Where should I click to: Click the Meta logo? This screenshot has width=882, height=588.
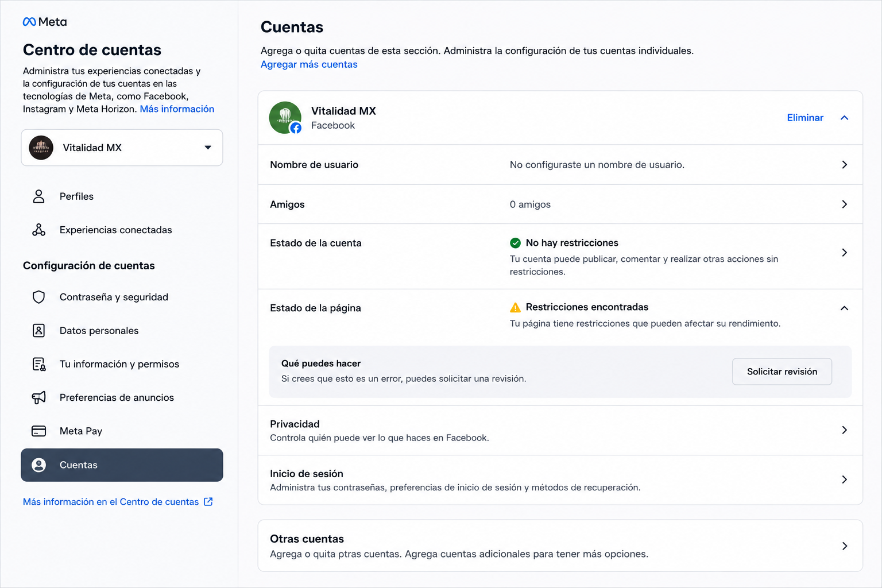click(45, 22)
